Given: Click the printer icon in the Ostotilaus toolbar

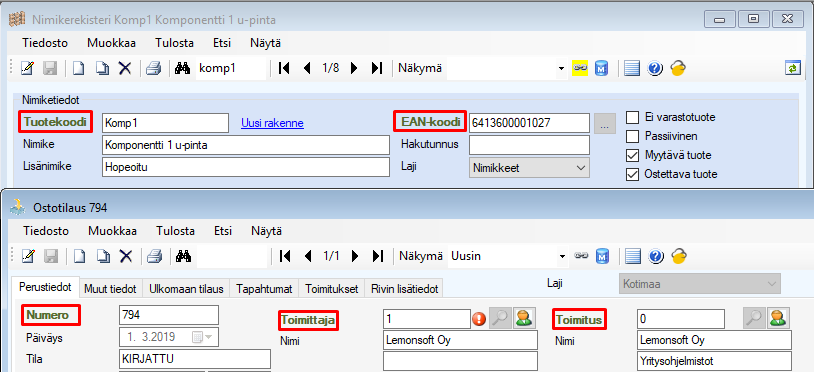Looking at the screenshot, I should click(154, 255).
